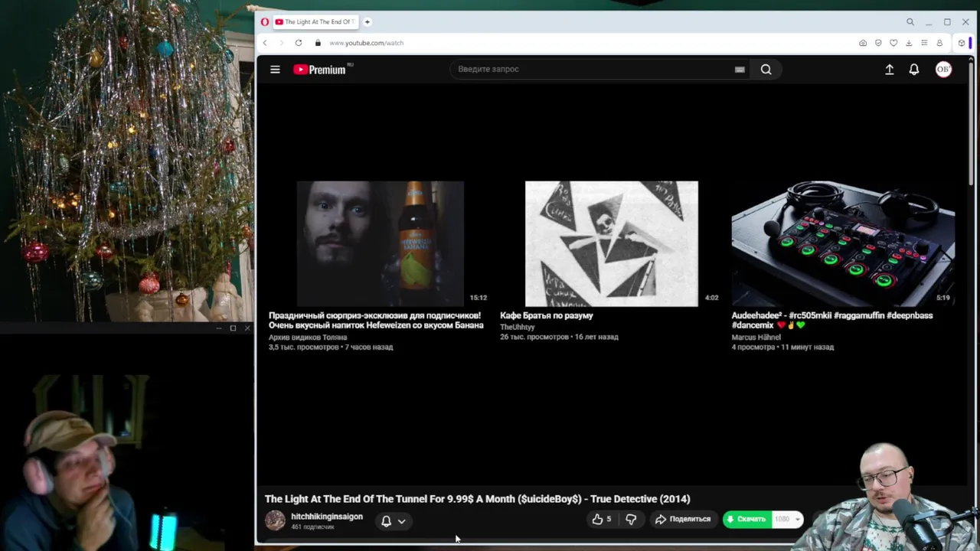980x551 pixels.
Task: Open Кафе Братья по разуму video title
Action: [x=547, y=315]
